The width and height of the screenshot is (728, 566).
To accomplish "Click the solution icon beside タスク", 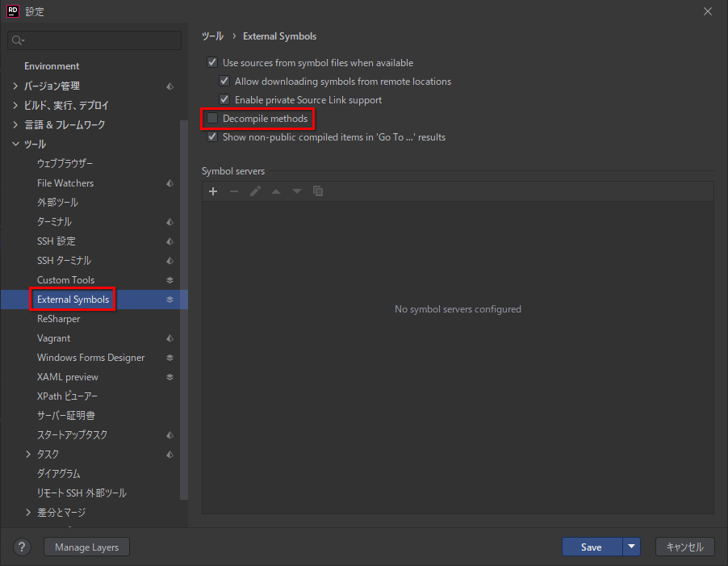I will (x=170, y=455).
